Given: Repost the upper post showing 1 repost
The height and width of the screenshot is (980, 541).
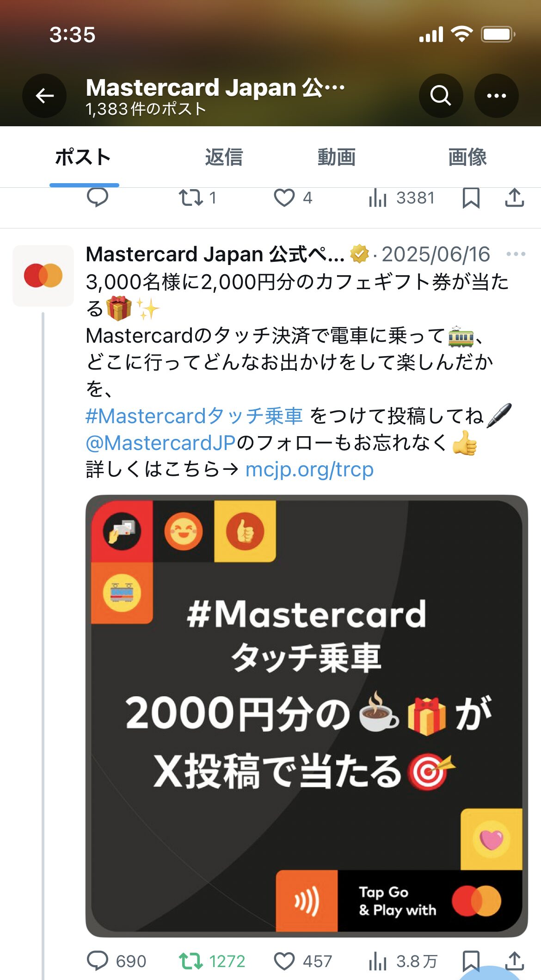Looking at the screenshot, I should click(x=191, y=198).
